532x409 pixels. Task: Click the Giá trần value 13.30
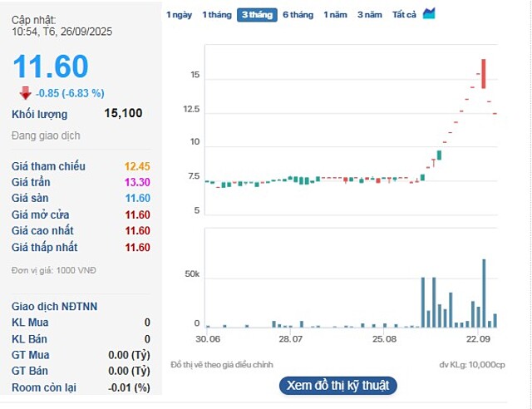coord(137,182)
